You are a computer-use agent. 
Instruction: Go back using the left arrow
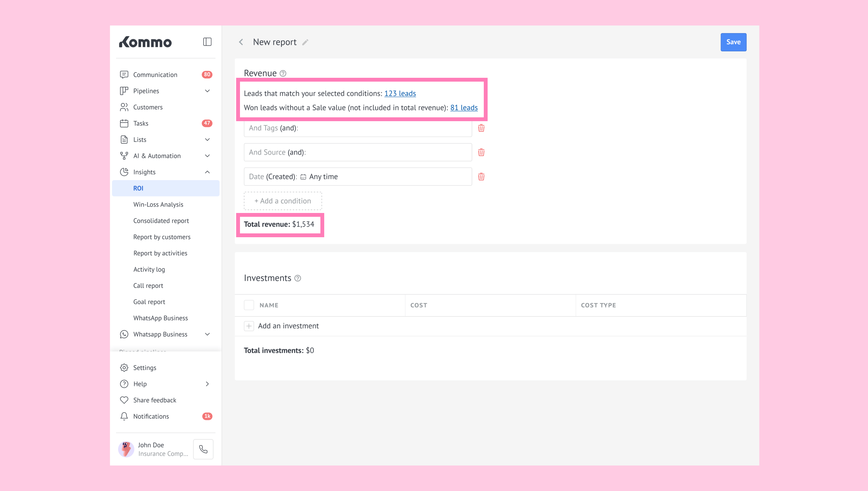point(241,42)
